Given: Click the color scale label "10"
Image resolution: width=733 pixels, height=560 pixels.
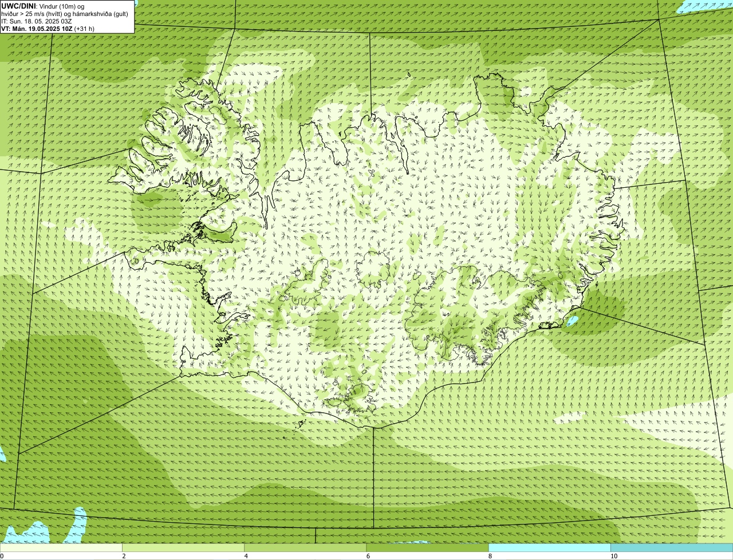Looking at the screenshot, I should coord(613,556).
